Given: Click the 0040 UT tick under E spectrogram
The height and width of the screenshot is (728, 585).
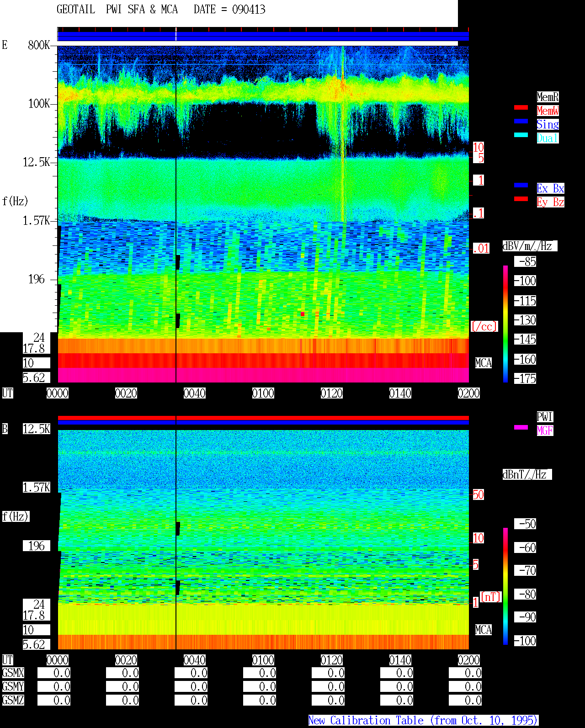Looking at the screenshot, I should coord(195,393).
